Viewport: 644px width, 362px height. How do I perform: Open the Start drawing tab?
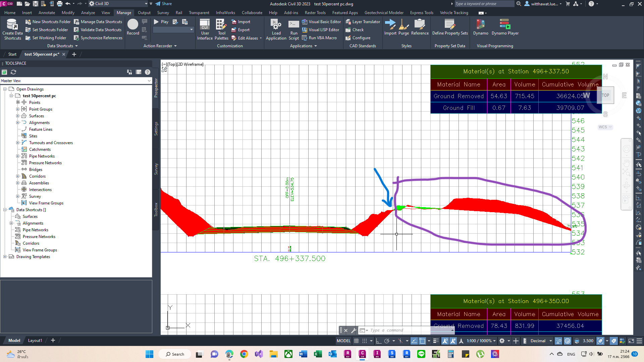pyautogui.click(x=12, y=54)
